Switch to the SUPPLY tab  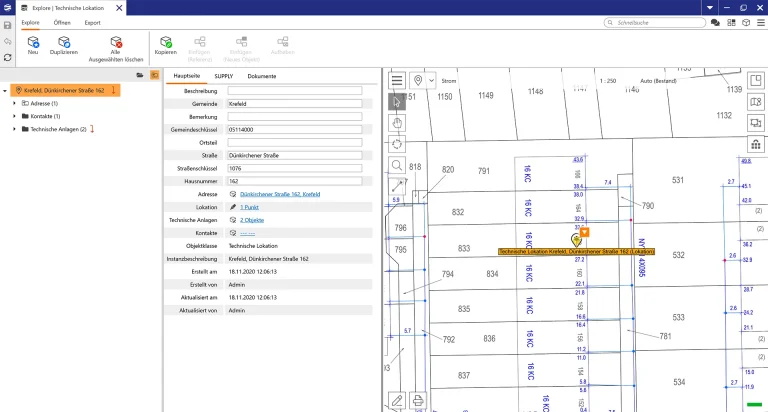tap(224, 76)
